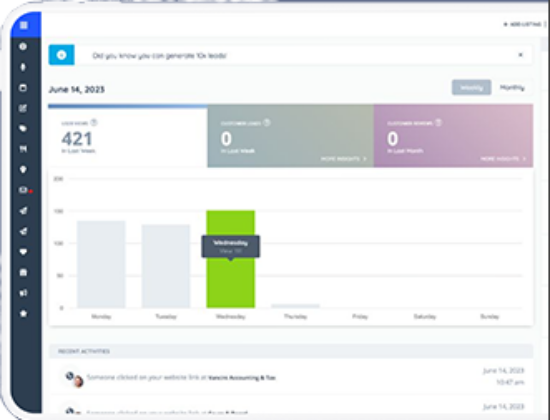This screenshot has width=550, height=420.
Task: Select the 421 user views card
Action: click(x=128, y=137)
